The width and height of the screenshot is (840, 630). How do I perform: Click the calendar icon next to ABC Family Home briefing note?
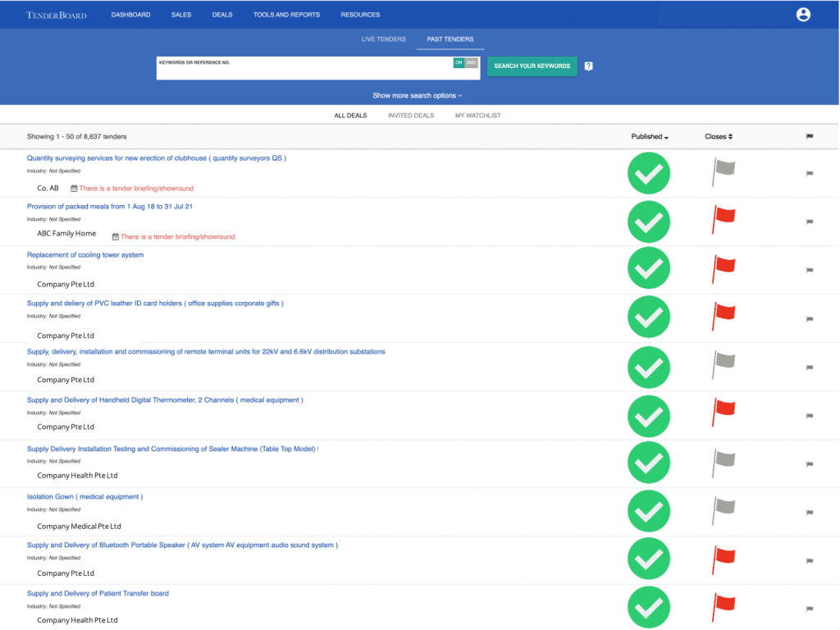[x=115, y=236]
